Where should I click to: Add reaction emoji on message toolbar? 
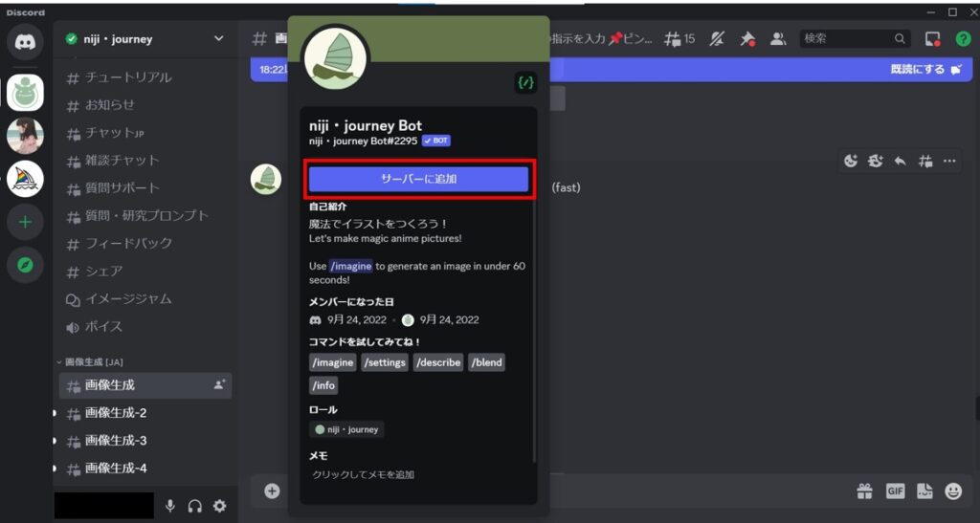pyautogui.click(x=851, y=161)
